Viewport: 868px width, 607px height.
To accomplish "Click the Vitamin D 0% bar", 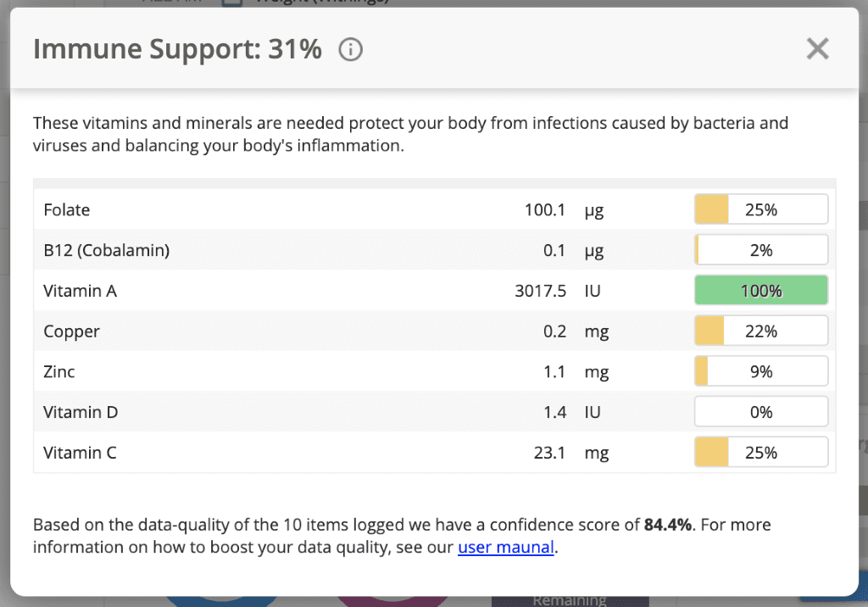I will [761, 411].
